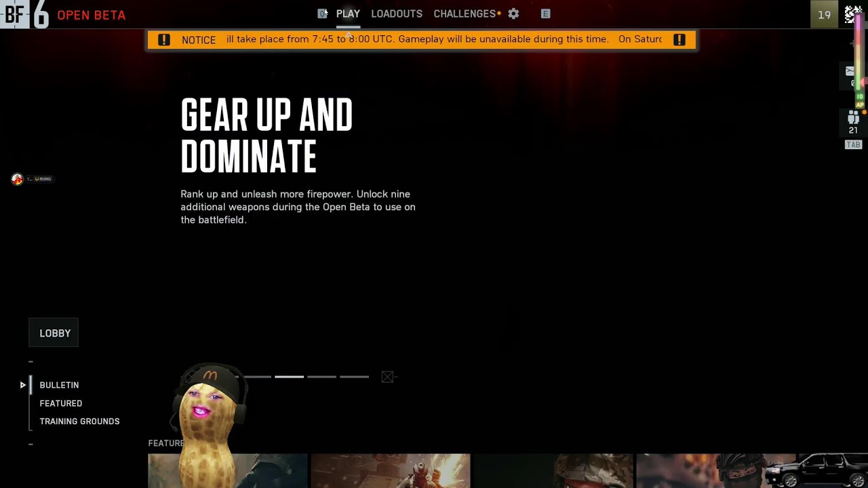This screenshot has width=868, height=488.
Task: Click the OPEN BETA label beside the logo
Action: point(92,15)
